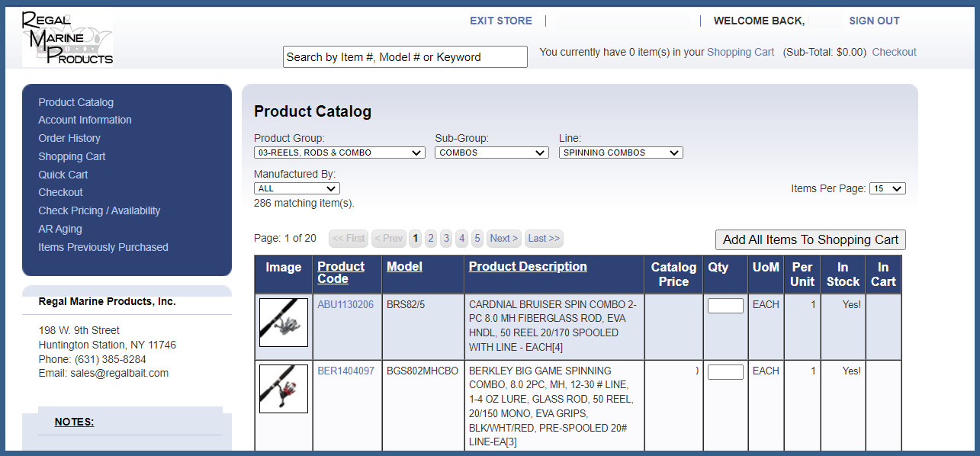Open the Line dropdown showing SPINNING COMBOS
The width and height of the screenshot is (980, 456).
point(621,153)
